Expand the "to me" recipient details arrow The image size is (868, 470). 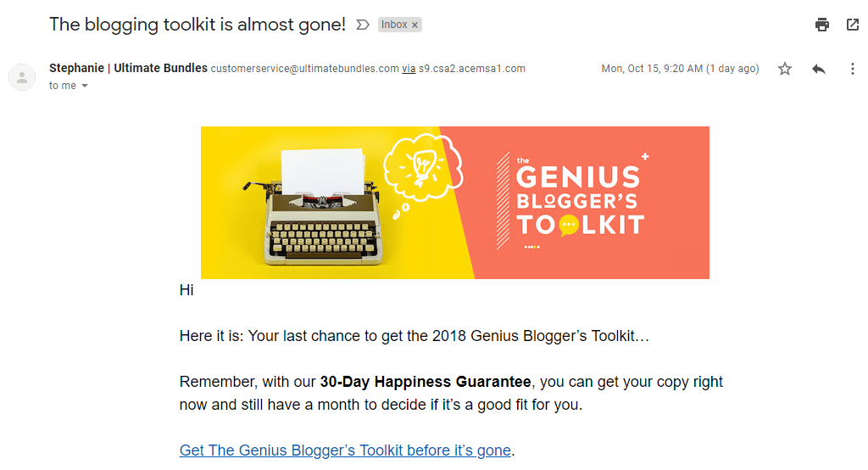pos(85,86)
